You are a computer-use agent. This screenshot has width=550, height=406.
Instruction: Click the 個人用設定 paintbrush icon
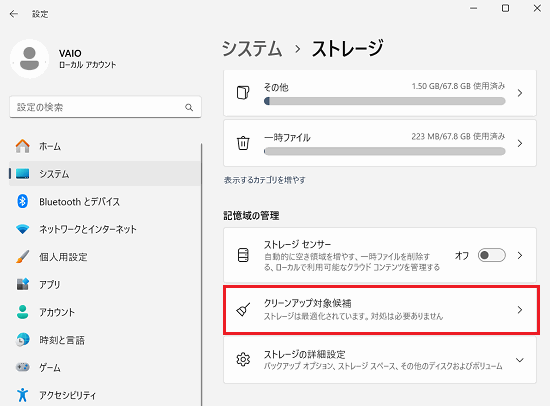[x=23, y=257]
